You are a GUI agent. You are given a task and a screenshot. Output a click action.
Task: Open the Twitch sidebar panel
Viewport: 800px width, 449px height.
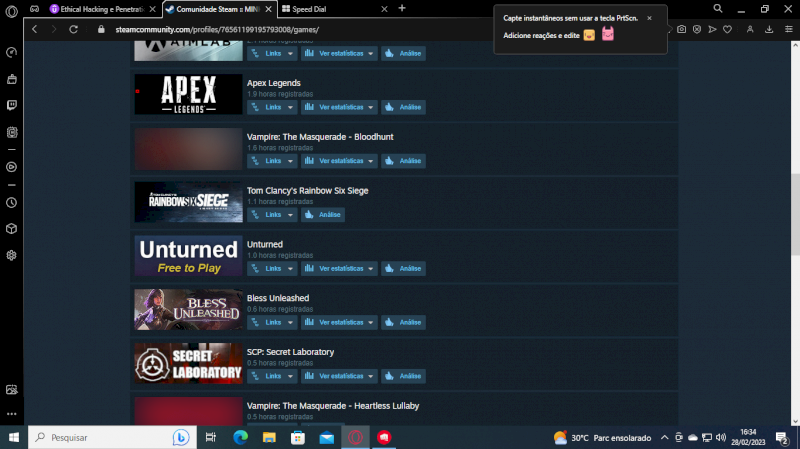11,105
